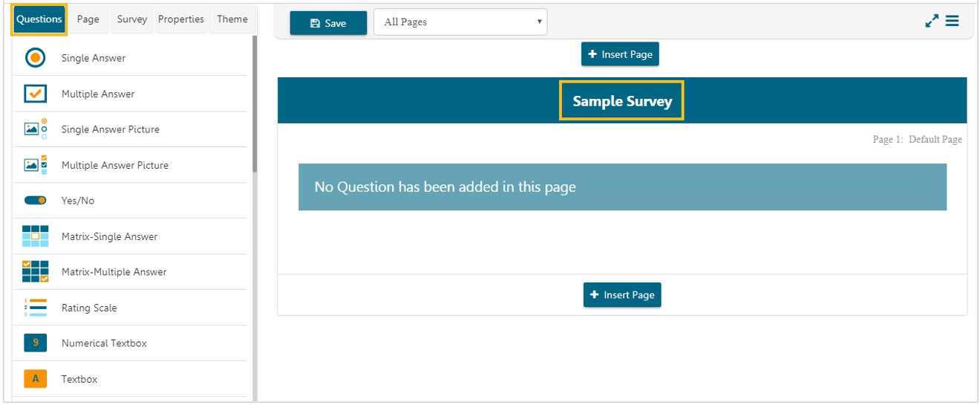Click the question list scrollbar
Viewport: 980px width, 408px height.
tap(255, 104)
